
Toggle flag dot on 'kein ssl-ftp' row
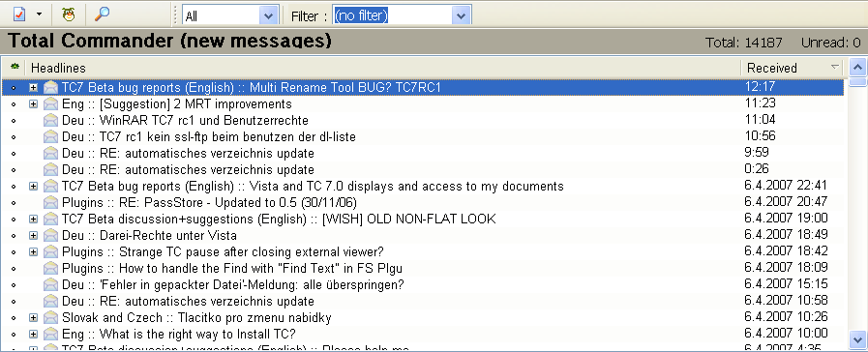(14, 136)
